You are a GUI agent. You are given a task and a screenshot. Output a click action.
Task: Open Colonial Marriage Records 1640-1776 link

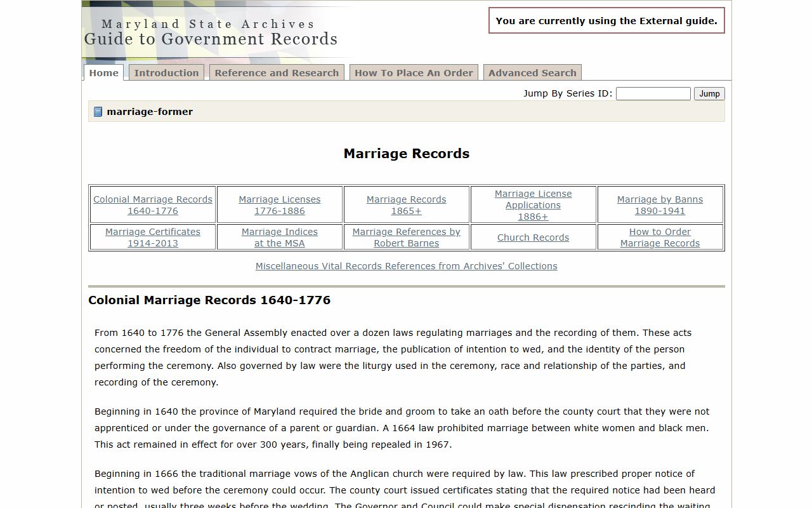click(153, 205)
